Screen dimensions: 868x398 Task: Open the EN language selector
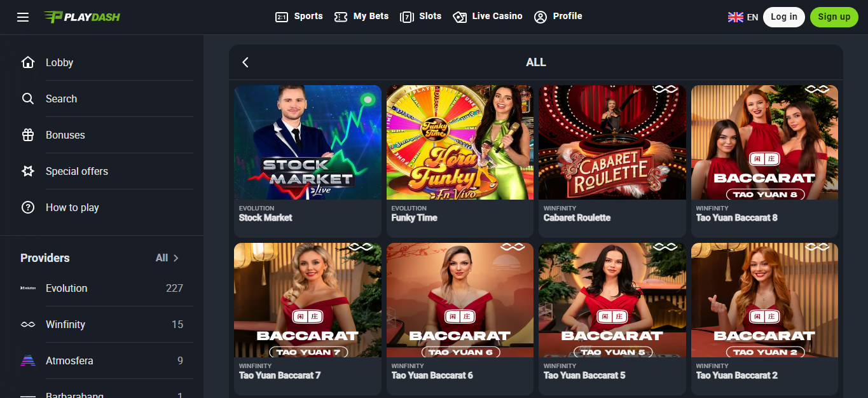[x=743, y=17]
